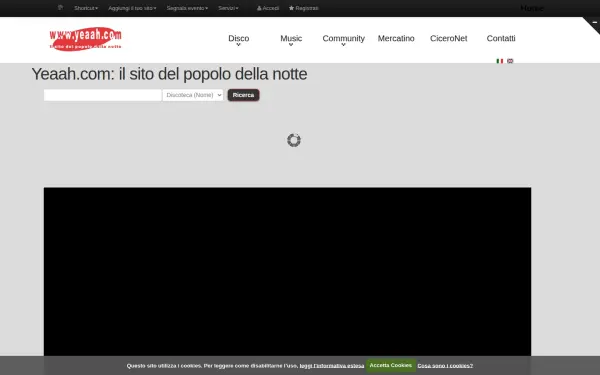Click the home icon in top bar
Image resolution: width=600 pixels, height=375 pixels.
pyautogui.click(x=60, y=7)
